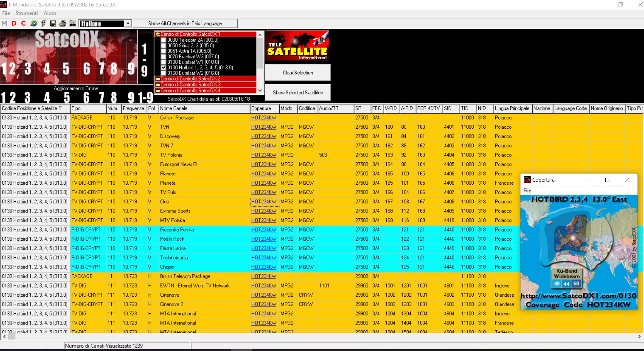Click the red C toolbar icon

point(23,23)
